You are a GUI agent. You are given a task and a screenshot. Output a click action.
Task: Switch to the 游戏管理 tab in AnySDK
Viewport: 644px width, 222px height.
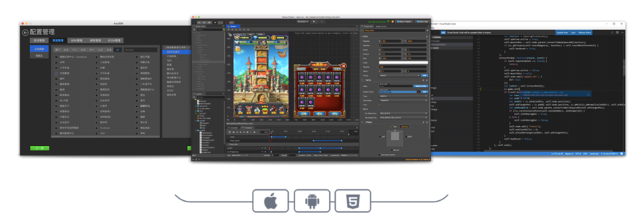(x=39, y=41)
